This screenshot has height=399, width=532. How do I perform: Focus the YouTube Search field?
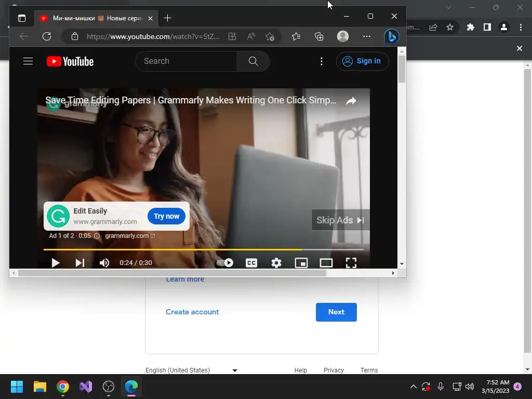coord(186,61)
